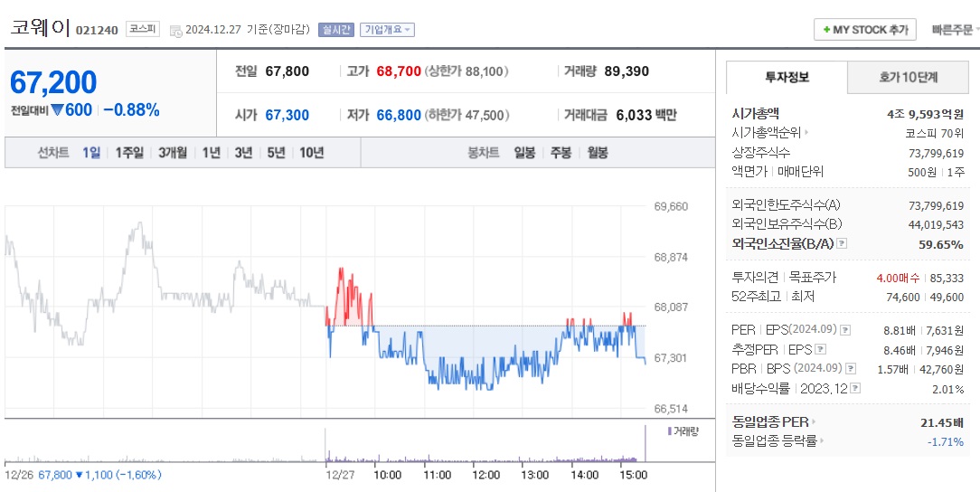Add stock with MY STOCK 추가 button
The height and width of the screenshot is (492, 980).
point(865,30)
